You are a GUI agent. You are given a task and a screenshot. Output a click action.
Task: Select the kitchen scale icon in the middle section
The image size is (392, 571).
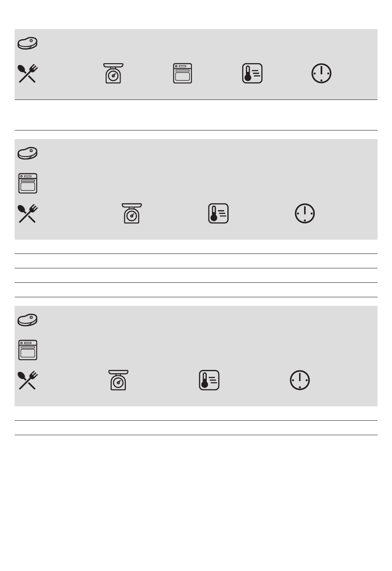click(x=132, y=213)
